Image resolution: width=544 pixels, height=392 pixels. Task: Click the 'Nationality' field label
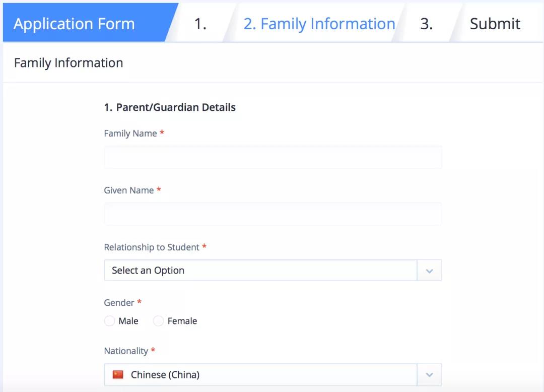(x=126, y=351)
